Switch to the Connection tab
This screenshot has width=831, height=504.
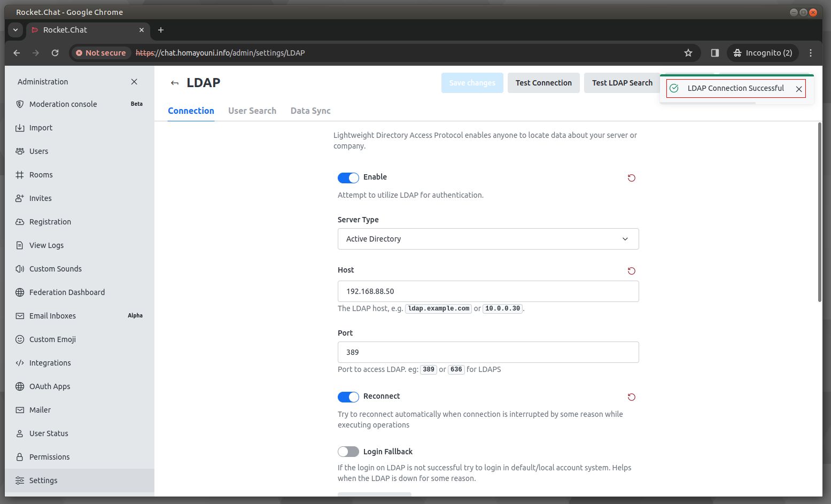(191, 111)
